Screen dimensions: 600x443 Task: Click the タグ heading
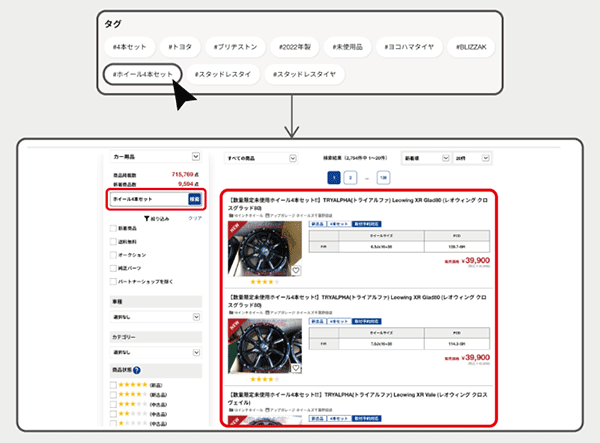coord(113,24)
